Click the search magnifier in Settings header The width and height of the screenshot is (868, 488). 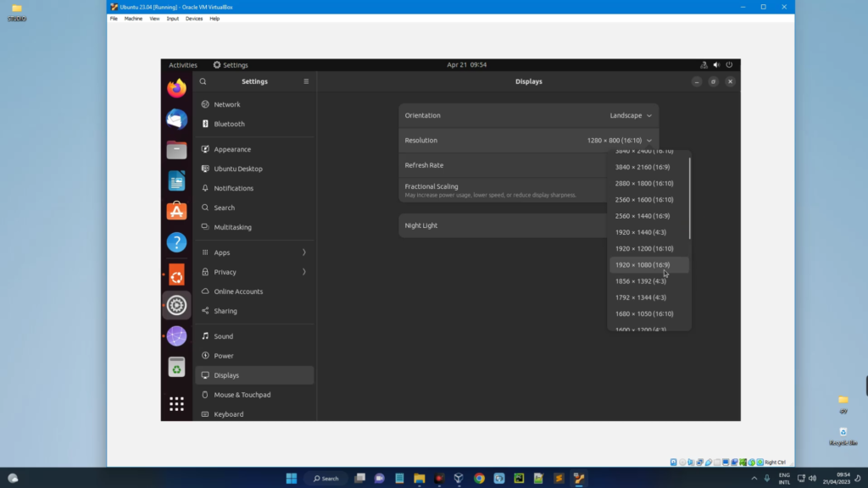click(x=203, y=81)
